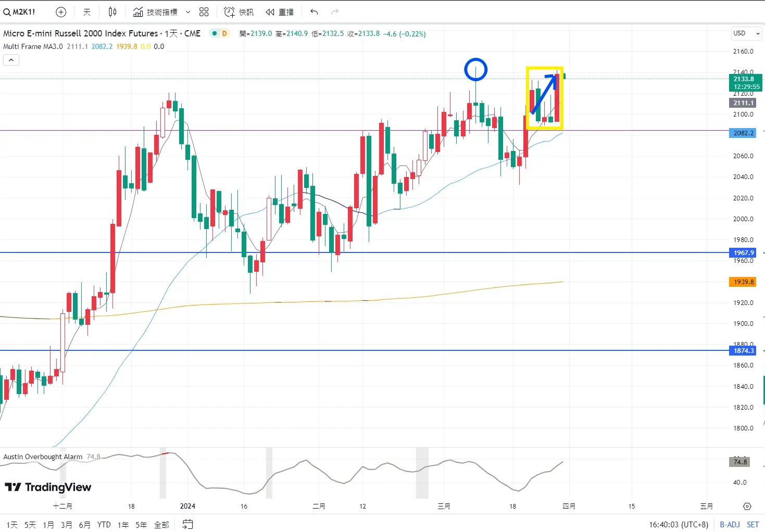Click the orange D delayed data badge
765x532 pixels.
pos(224,33)
